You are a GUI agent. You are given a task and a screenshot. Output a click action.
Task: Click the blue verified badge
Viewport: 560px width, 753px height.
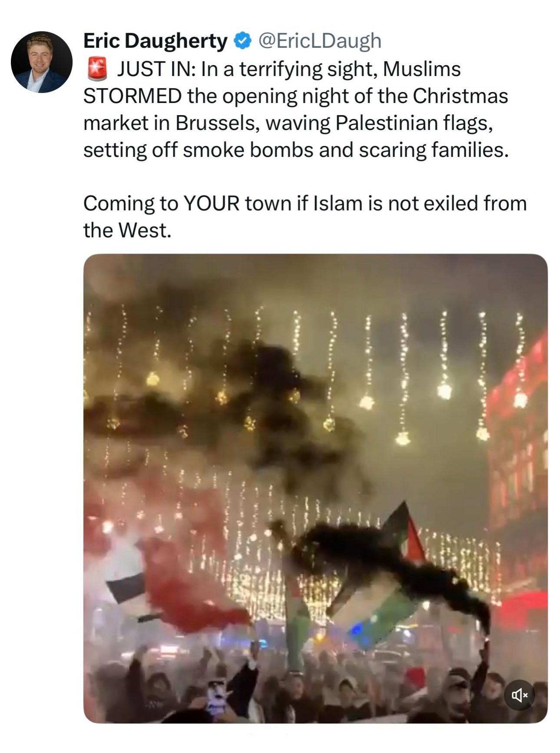[x=242, y=41]
